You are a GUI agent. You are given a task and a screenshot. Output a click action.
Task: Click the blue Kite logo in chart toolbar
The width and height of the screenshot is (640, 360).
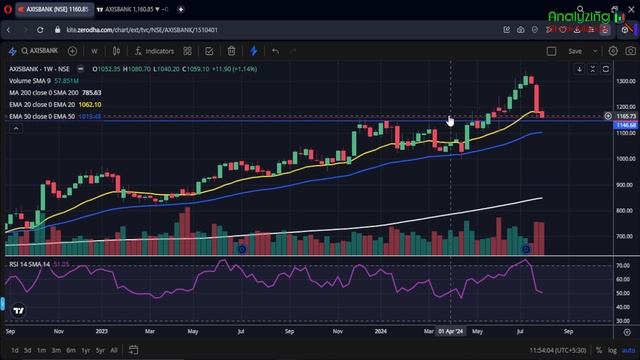pos(12,51)
